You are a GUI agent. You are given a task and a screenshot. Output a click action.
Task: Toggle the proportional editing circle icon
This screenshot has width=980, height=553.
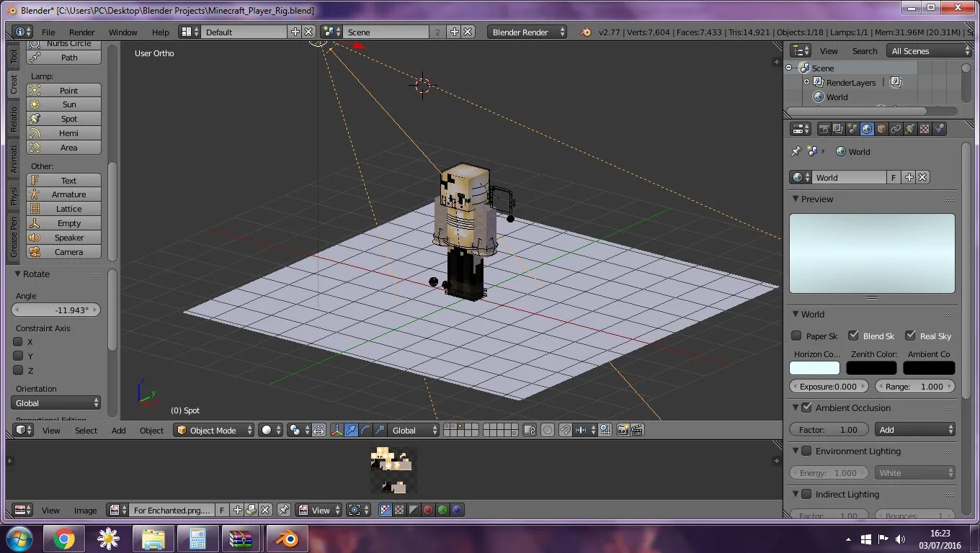click(x=548, y=430)
